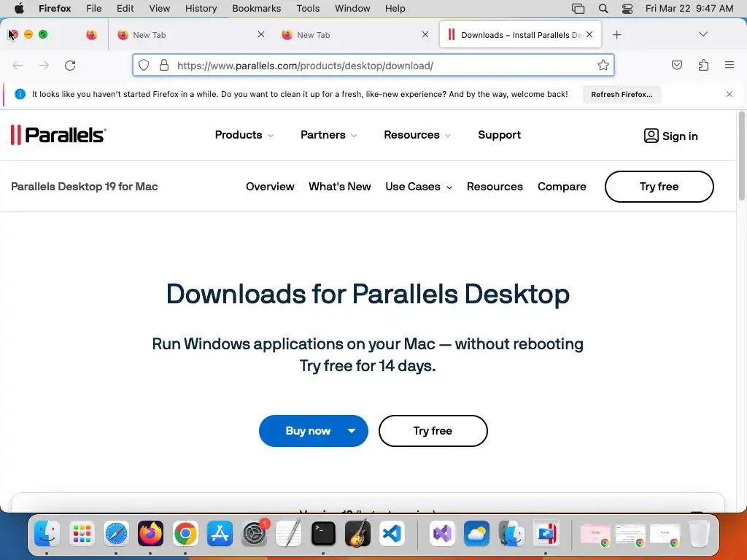Show site security padlock info
The width and height of the screenshot is (747, 560).
pyautogui.click(x=164, y=65)
